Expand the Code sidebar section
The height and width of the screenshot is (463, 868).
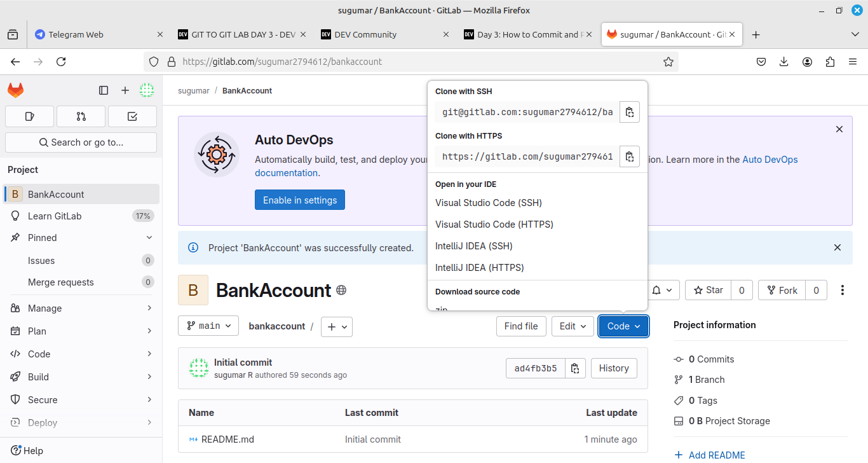81,354
